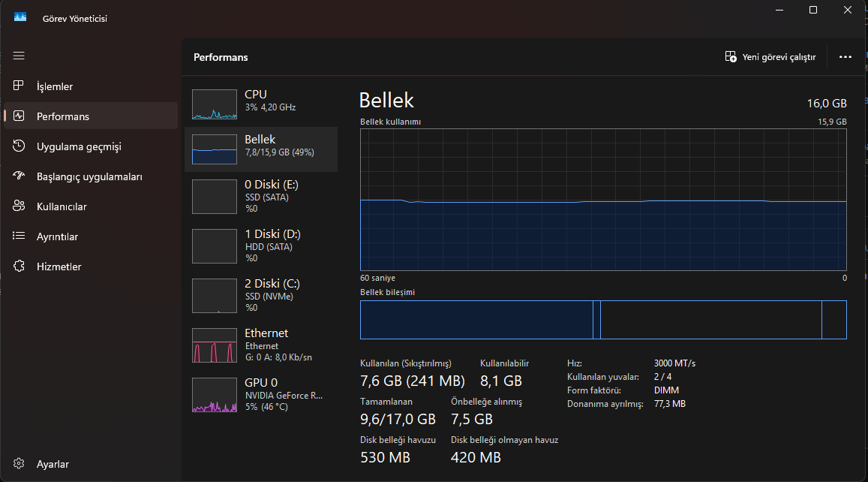This screenshot has height=482, width=868.
Task: Click the 77,3 MB hardware reserved value
Action: pos(670,404)
